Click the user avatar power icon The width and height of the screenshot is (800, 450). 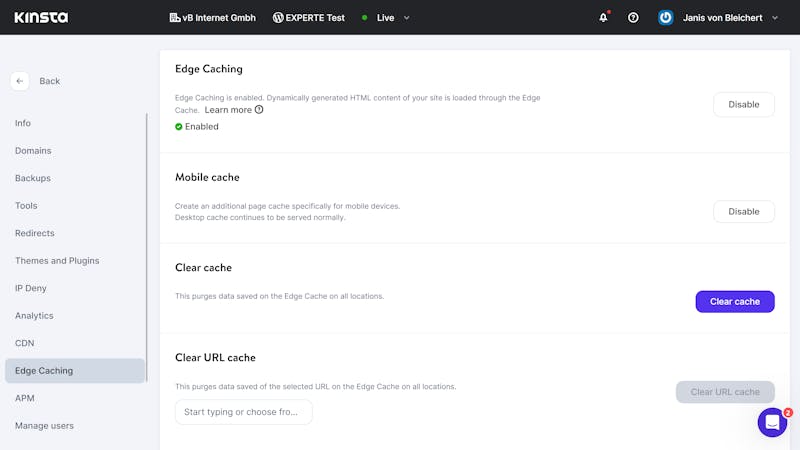pyautogui.click(x=665, y=18)
